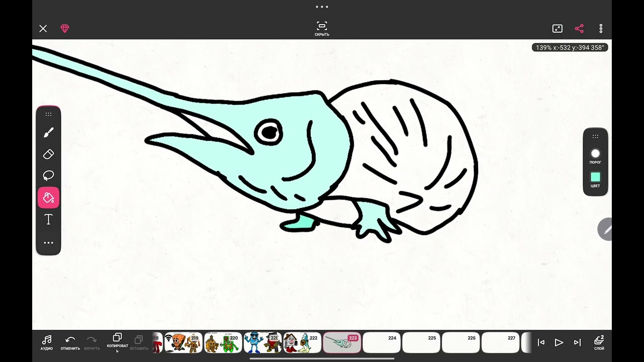Open the three-dot overflow menu top right
The width and height of the screenshot is (644, 362).
tap(601, 29)
